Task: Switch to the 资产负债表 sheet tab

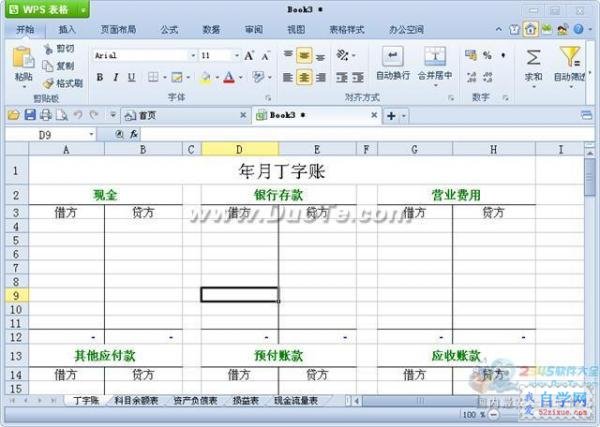Action: (x=195, y=401)
